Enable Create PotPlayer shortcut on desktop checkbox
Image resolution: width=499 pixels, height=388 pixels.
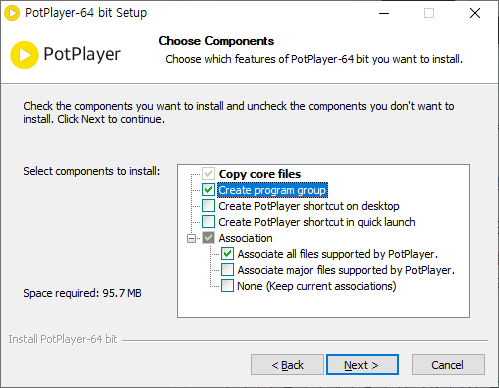[208, 206]
